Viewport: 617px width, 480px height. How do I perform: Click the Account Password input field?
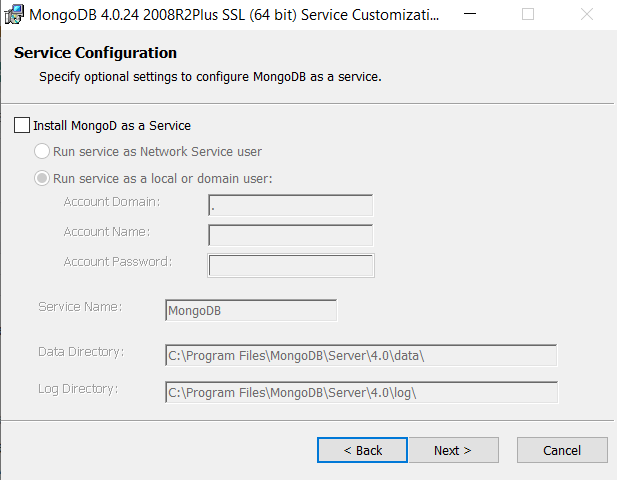(291, 266)
